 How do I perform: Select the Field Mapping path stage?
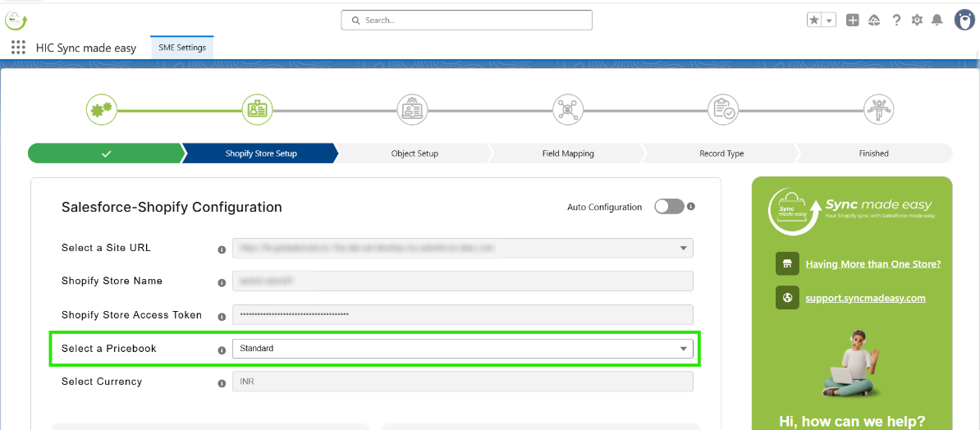(x=567, y=153)
